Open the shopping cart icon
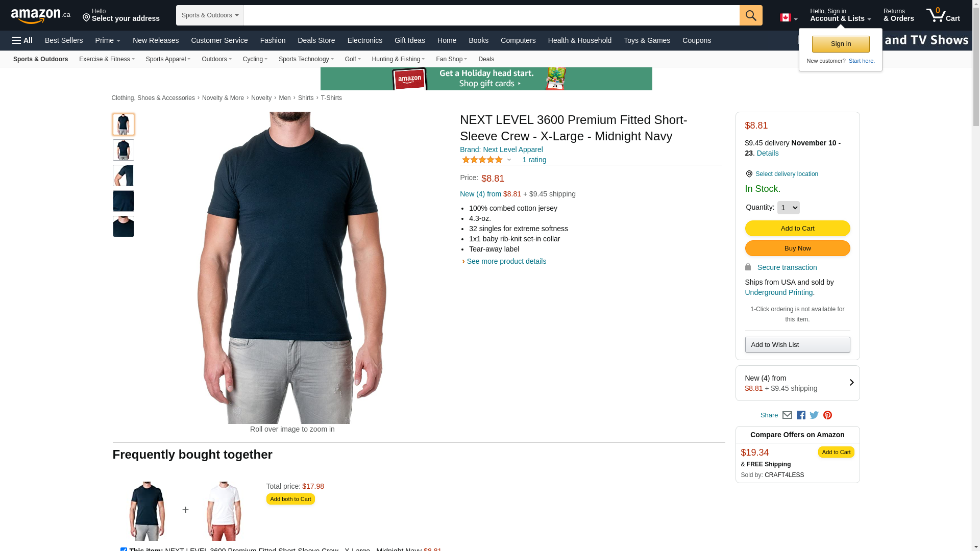The image size is (980, 551). click(943, 15)
